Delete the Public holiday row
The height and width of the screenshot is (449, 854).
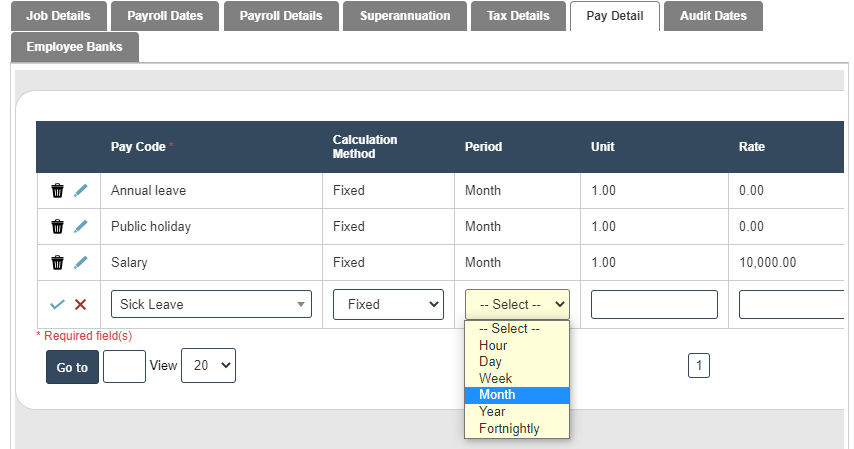click(x=57, y=226)
